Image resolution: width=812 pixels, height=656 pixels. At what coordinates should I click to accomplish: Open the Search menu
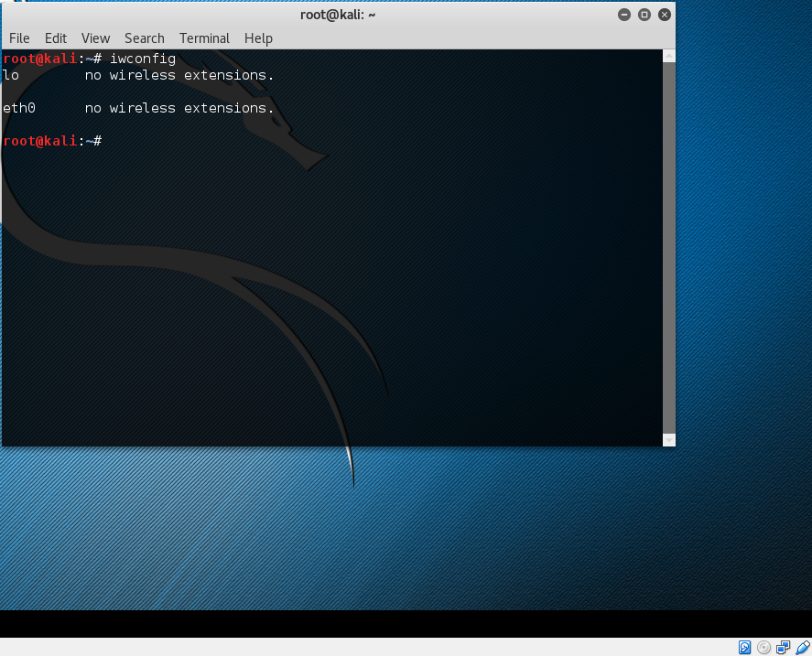coord(145,38)
